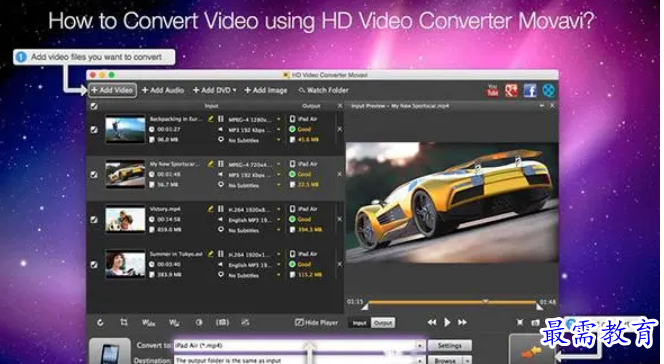Viewport: 664px width, 364px height.
Task: Uncheck the Summer in Tokyo checkbox
Action: point(94,265)
